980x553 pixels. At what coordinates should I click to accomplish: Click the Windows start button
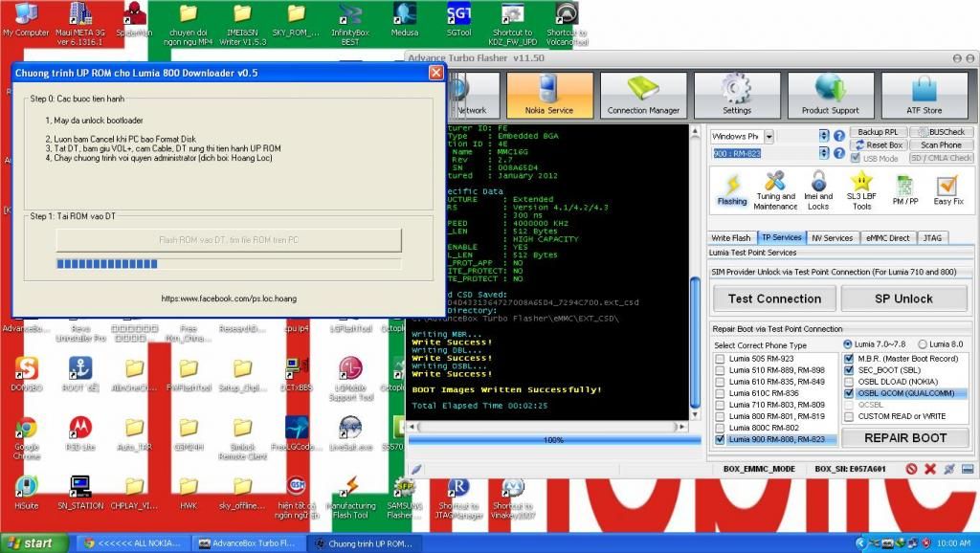pos(33,543)
